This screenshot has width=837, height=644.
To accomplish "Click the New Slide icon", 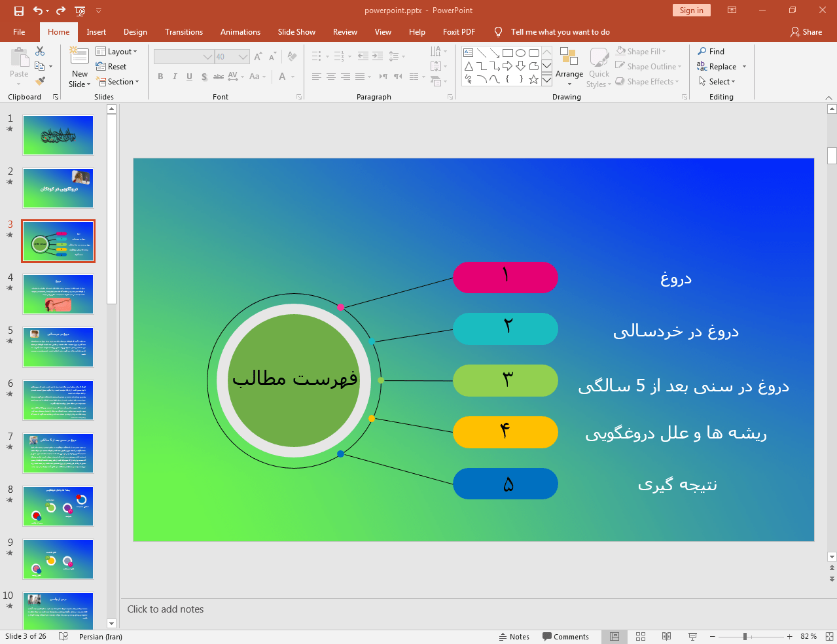I will point(79,57).
